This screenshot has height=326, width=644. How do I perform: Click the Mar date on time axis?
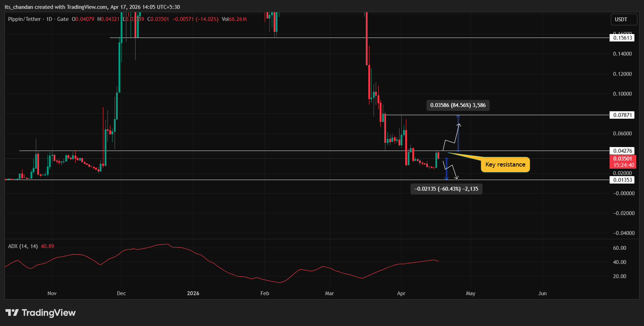point(330,293)
